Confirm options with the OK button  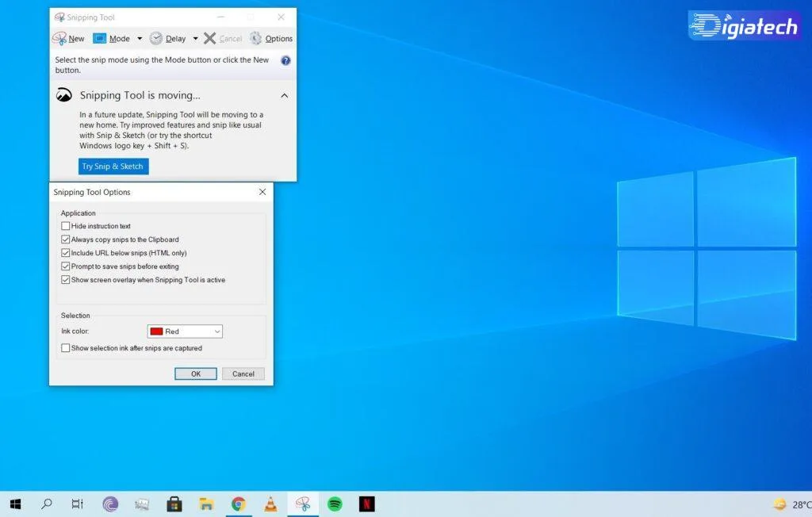[196, 374]
